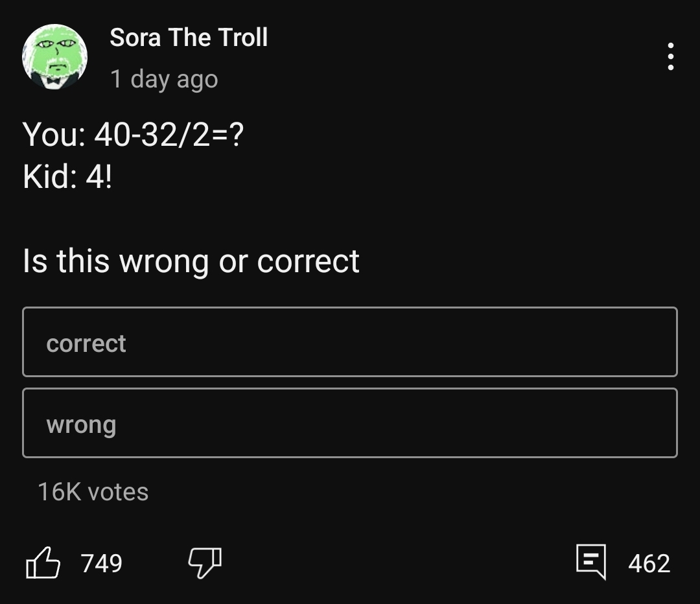
Task: Open the "Sora The Troll" channel name
Action: point(189,38)
